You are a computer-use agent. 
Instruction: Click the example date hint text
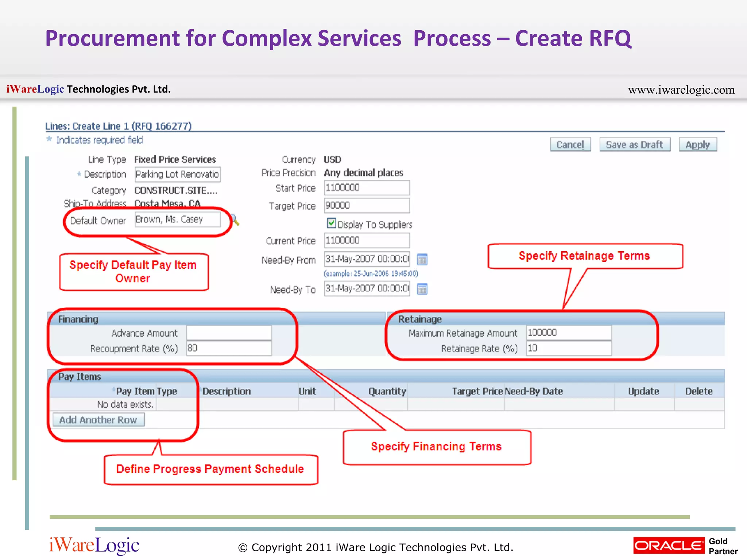coord(371,273)
